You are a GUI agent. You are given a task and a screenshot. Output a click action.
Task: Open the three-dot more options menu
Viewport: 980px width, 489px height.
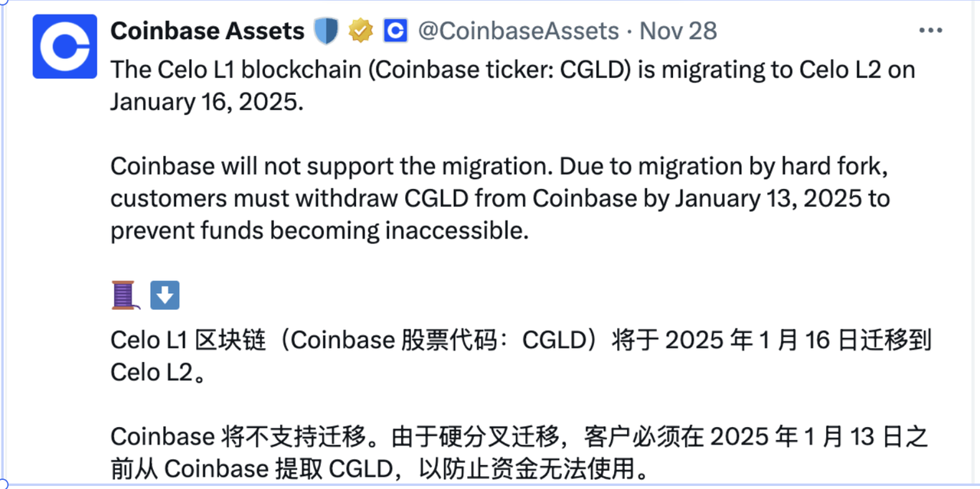tap(930, 31)
